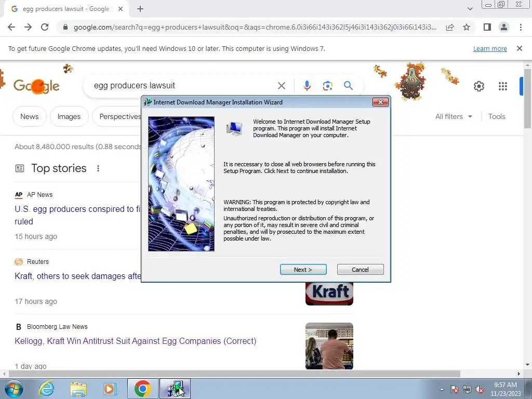Launch Internet Explorer from taskbar

(46, 389)
